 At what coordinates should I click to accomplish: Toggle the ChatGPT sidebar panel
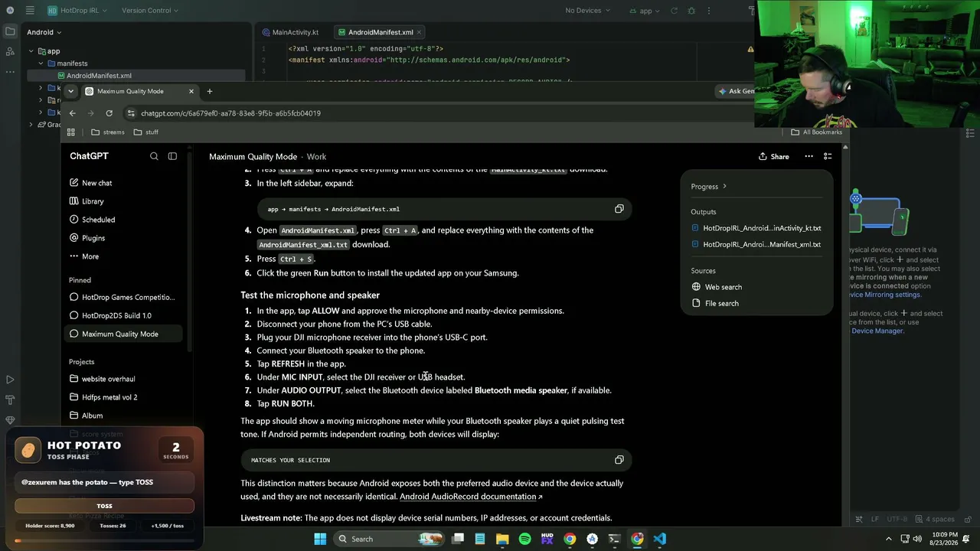(x=172, y=156)
